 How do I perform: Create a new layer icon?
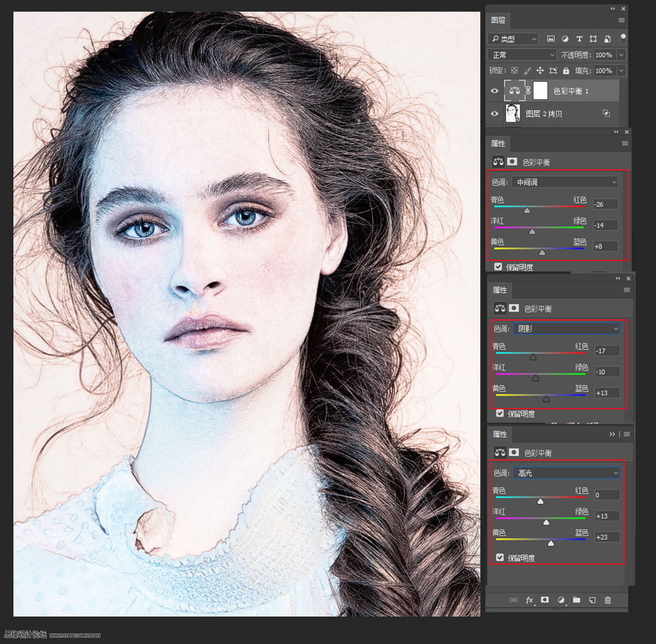(592, 600)
